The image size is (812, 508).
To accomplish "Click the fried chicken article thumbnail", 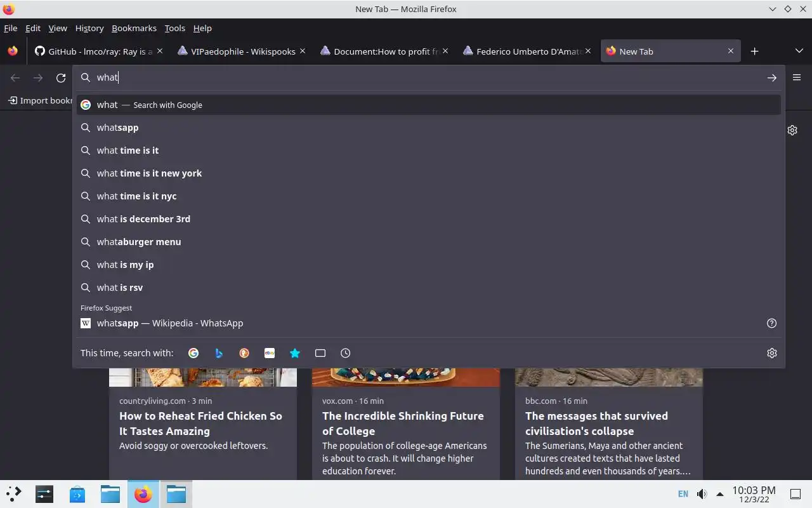I will (203, 377).
